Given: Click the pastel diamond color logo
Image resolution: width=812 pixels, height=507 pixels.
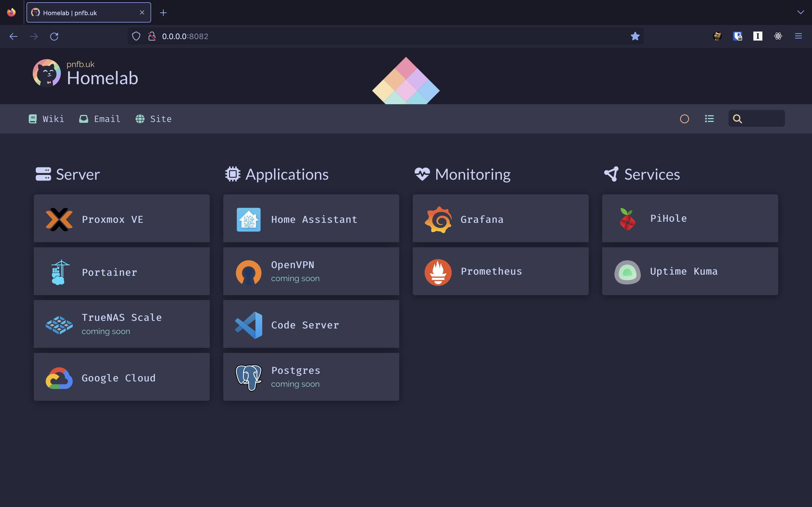Looking at the screenshot, I should pos(406,81).
